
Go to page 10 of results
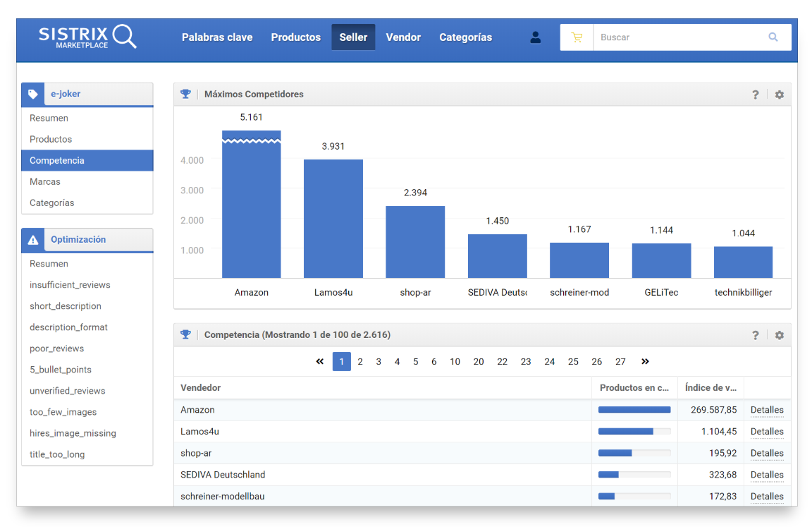[455, 362]
